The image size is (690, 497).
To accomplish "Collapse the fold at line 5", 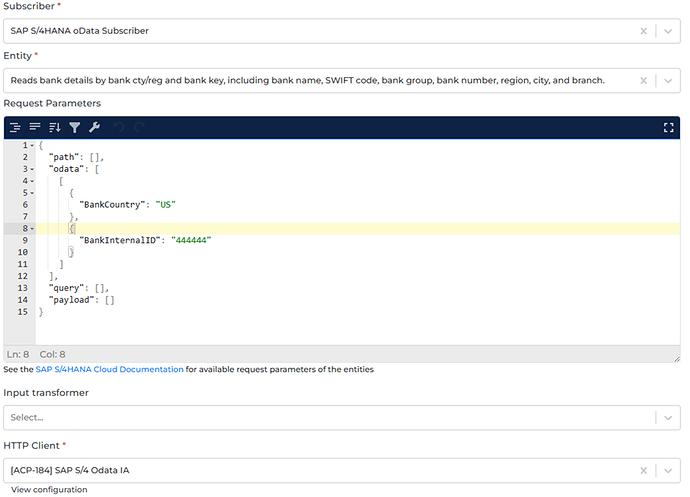I will point(32,193).
